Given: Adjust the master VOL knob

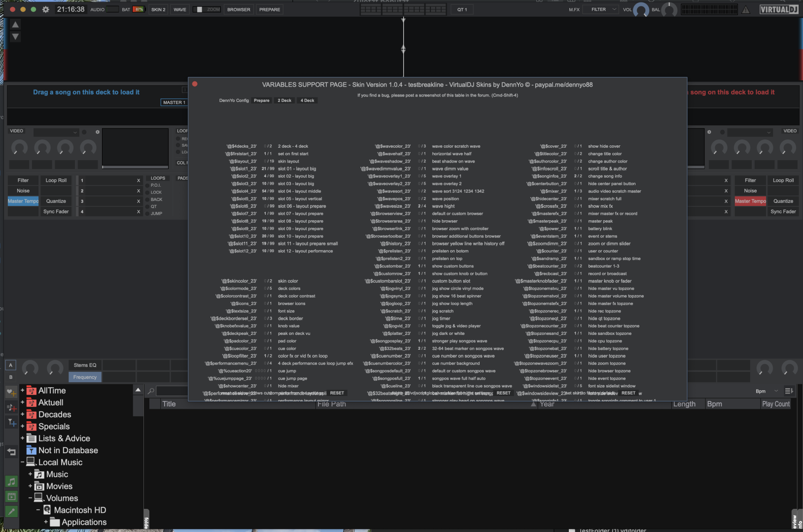Looking at the screenshot, I should click(x=641, y=10).
